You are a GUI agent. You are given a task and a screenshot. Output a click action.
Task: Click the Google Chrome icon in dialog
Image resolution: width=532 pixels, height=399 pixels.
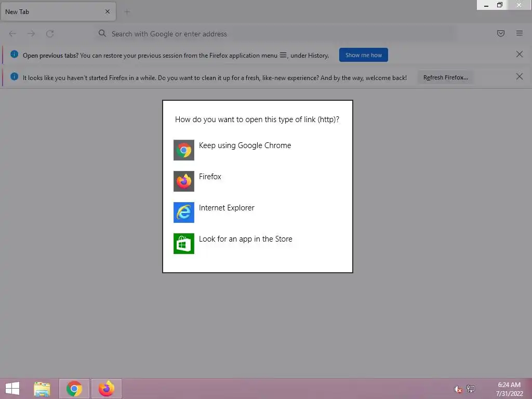pos(184,150)
